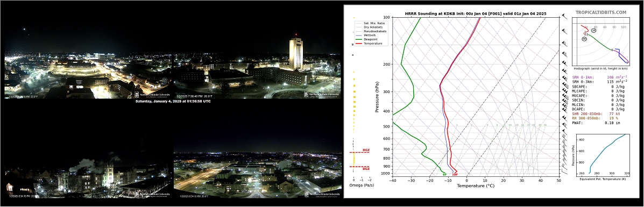Click the Northern Illinois University logo in the parking lot webcam

tap(153, 95)
